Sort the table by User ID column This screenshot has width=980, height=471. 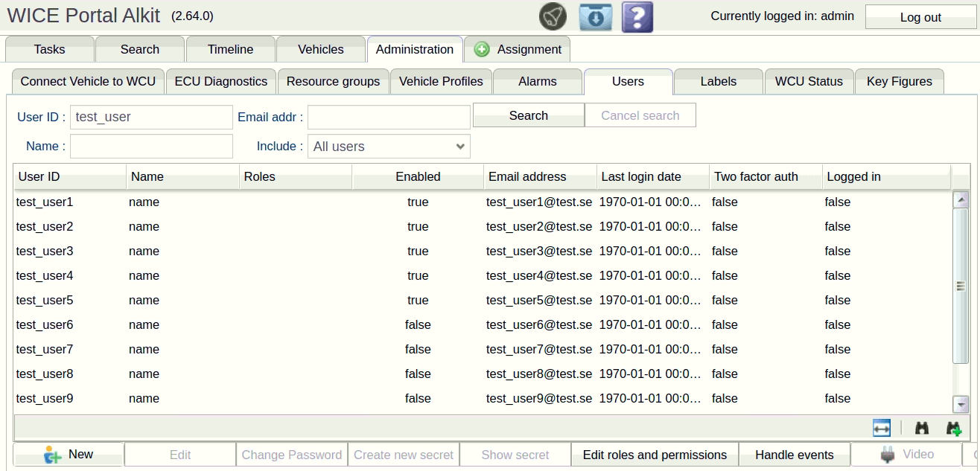click(x=69, y=177)
